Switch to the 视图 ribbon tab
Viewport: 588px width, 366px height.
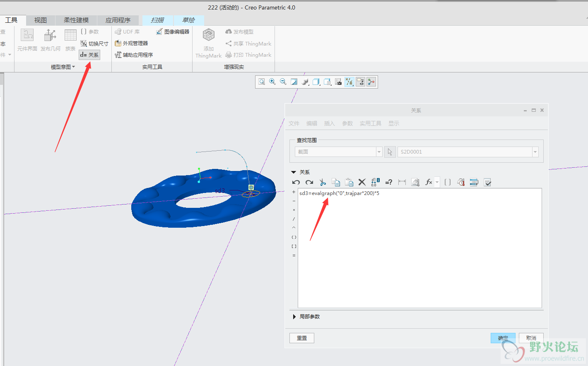pyautogui.click(x=41, y=20)
